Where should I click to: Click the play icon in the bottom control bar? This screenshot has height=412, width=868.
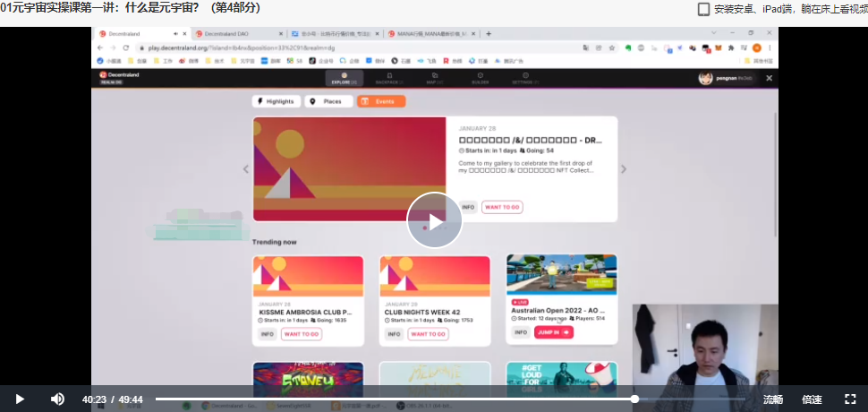(x=20, y=399)
